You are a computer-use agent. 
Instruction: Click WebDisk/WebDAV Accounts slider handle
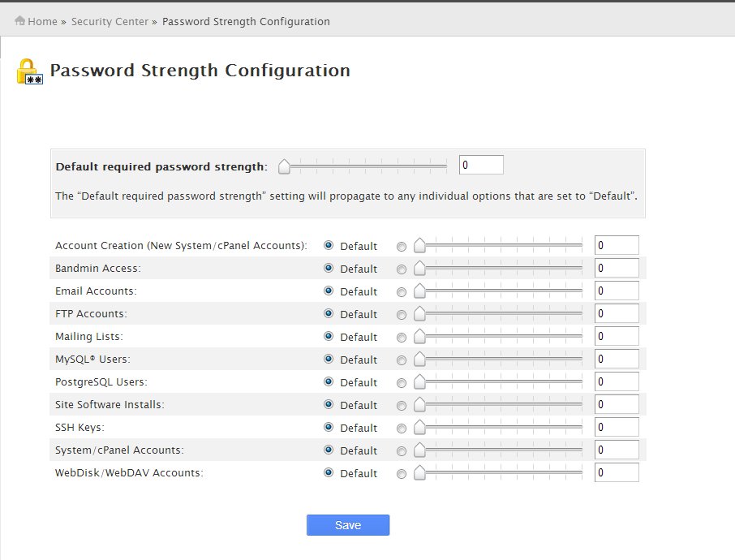pyautogui.click(x=419, y=473)
